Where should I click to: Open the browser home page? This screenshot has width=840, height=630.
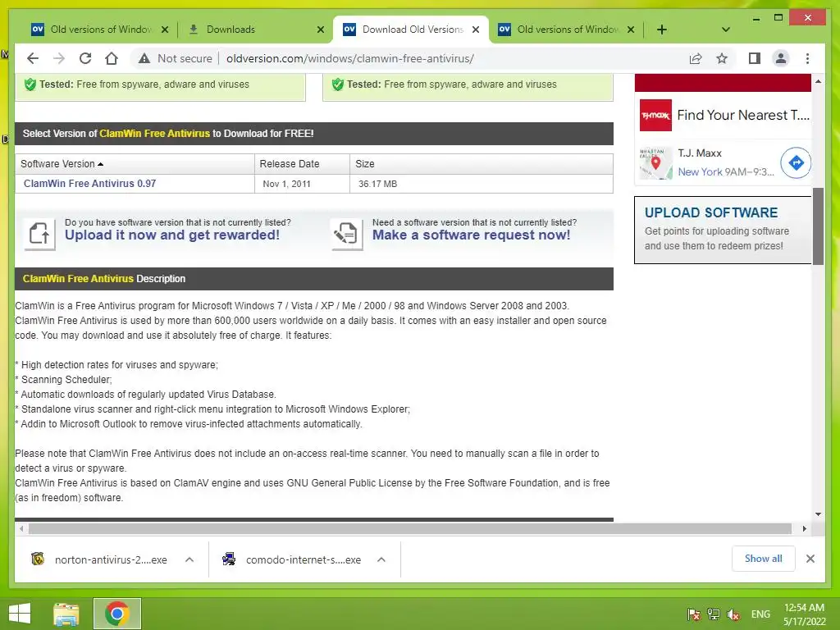point(112,58)
